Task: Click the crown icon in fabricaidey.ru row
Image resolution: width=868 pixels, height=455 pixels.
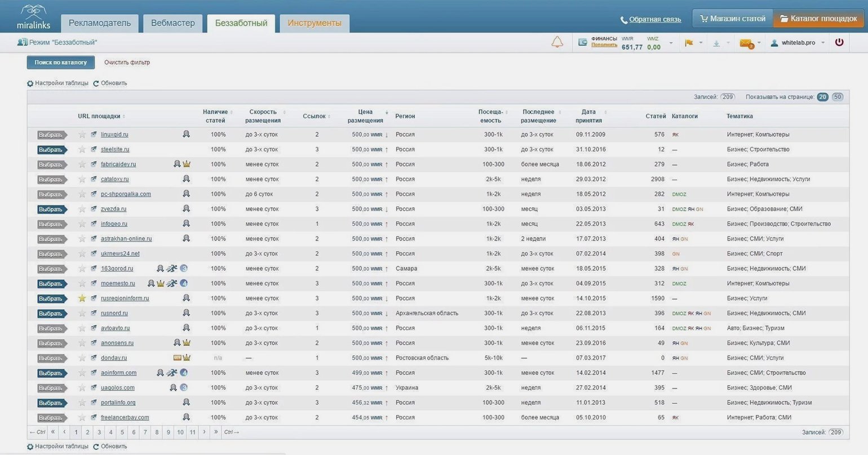Action: (x=187, y=164)
